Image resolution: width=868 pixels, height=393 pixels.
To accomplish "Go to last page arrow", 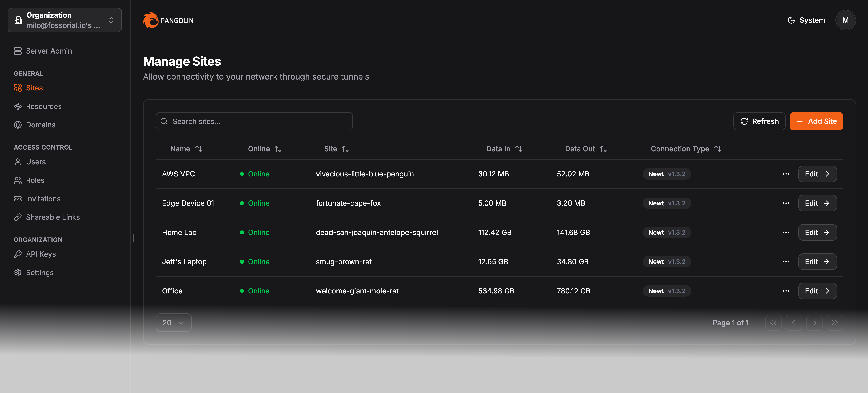I will 835,323.
